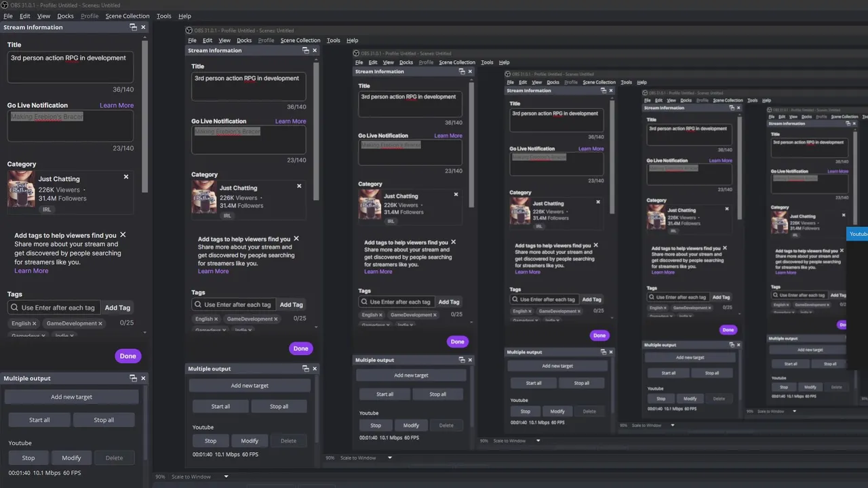The height and width of the screenshot is (488, 868).
Task: Click Stop all in main Multiple output dock
Action: pyautogui.click(x=104, y=420)
